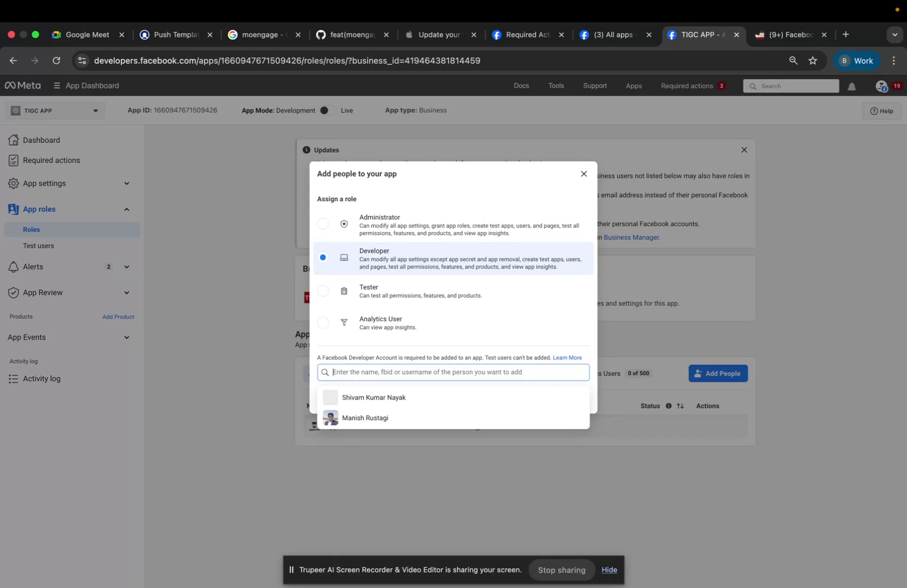Image resolution: width=907 pixels, height=588 pixels.
Task: Click the App settings gear icon
Action: pyautogui.click(x=13, y=184)
